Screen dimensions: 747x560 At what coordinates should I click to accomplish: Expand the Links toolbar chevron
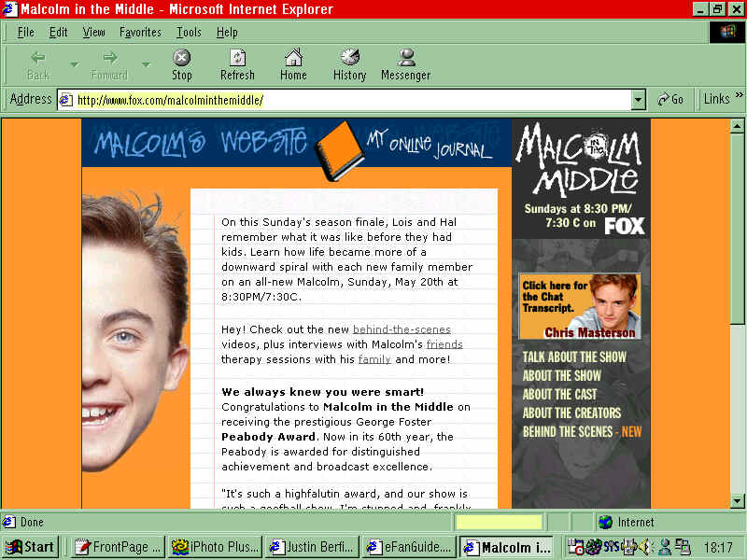pyautogui.click(x=739, y=95)
